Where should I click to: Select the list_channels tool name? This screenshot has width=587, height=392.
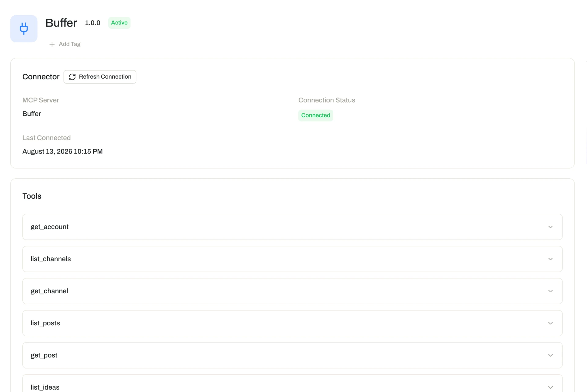pos(51,259)
